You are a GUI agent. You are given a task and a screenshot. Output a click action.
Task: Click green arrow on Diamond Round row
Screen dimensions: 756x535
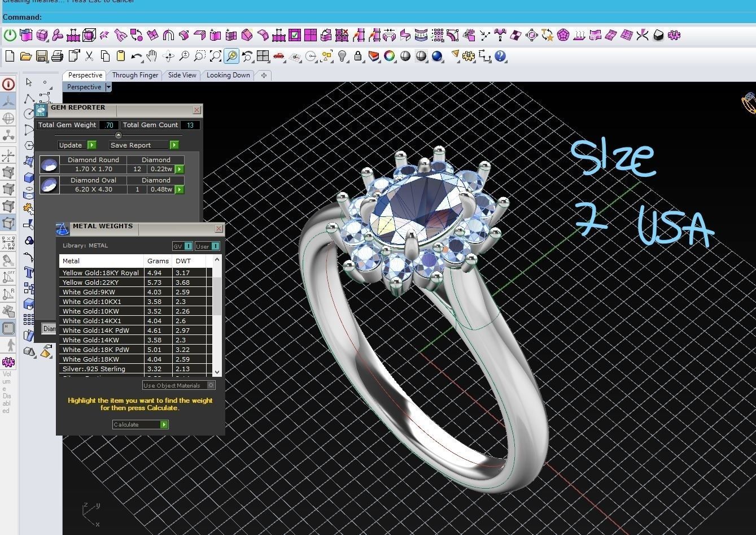tap(180, 169)
